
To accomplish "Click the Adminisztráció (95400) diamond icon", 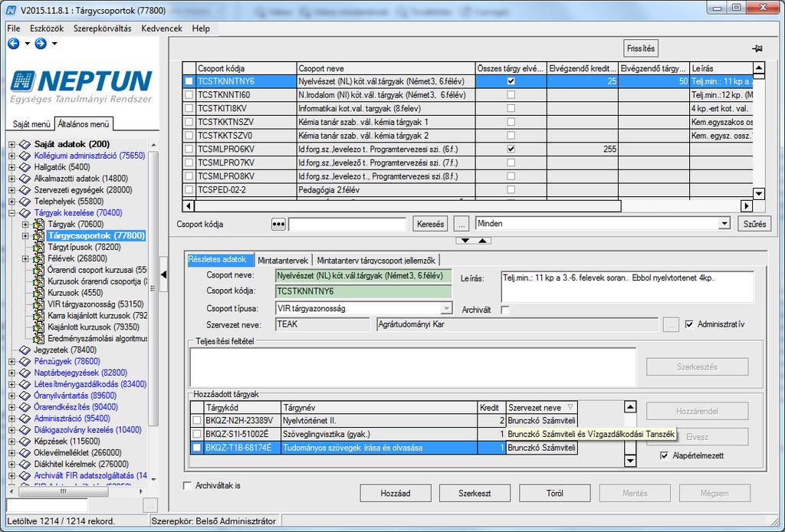I will point(25,419).
